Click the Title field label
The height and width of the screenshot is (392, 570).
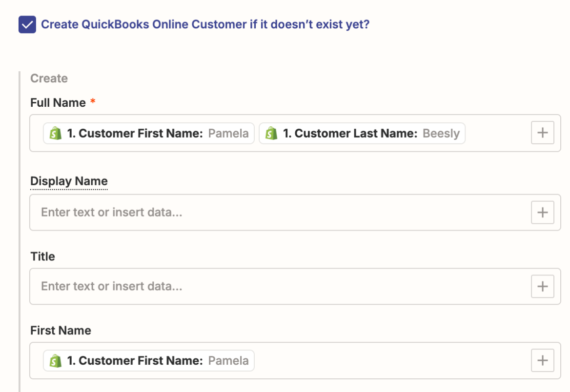pos(42,256)
